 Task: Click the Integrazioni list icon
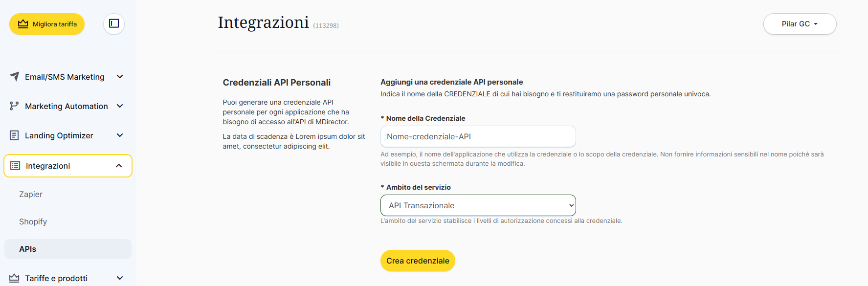[x=15, y=166]
